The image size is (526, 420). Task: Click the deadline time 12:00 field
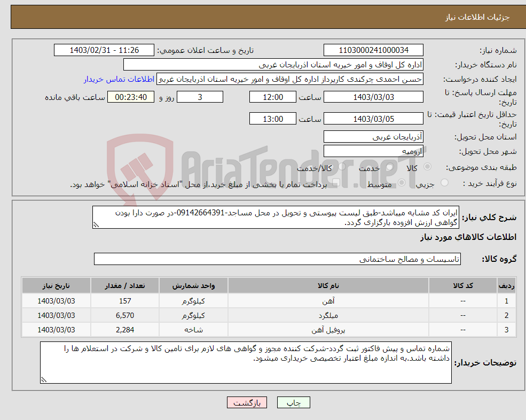(273, 97)
